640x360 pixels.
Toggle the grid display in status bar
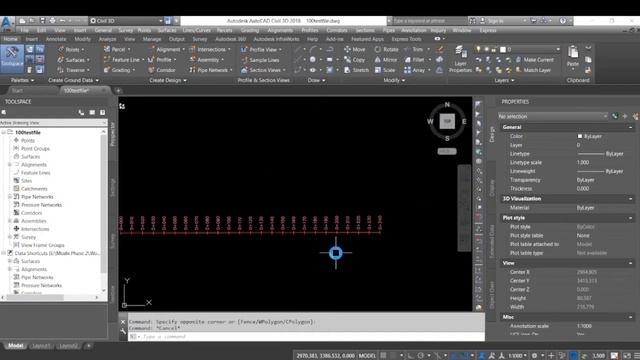383,356
